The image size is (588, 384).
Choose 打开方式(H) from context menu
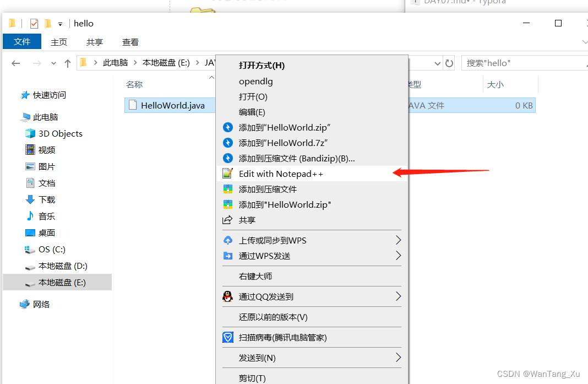tap(312, 66)
